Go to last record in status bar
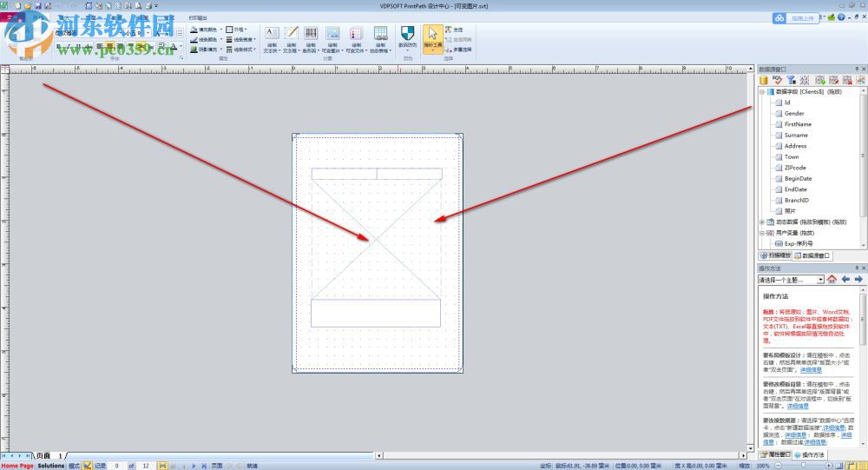The width and height of the screenshot is (868, 470). [204, 467]
